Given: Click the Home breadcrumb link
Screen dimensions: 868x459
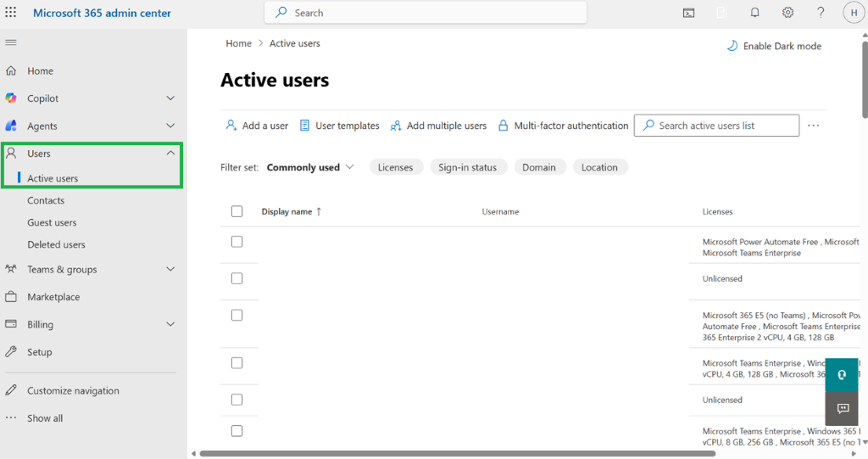Looking at the screenshot, I should click(238, 43).
